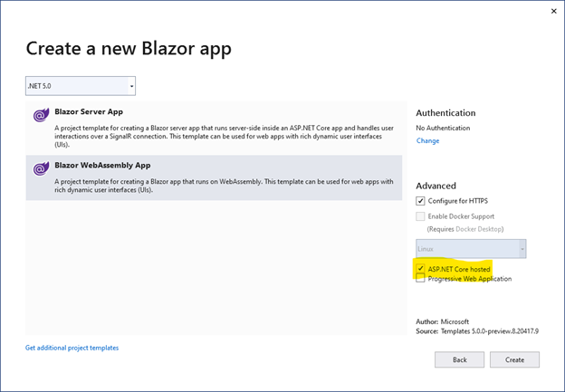Open the Linux OS dropdown

click(471, 249)
